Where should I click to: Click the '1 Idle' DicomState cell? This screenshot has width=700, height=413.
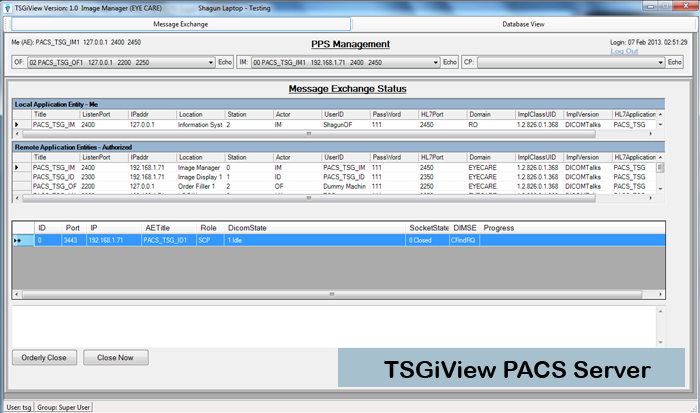coord(315,240)
